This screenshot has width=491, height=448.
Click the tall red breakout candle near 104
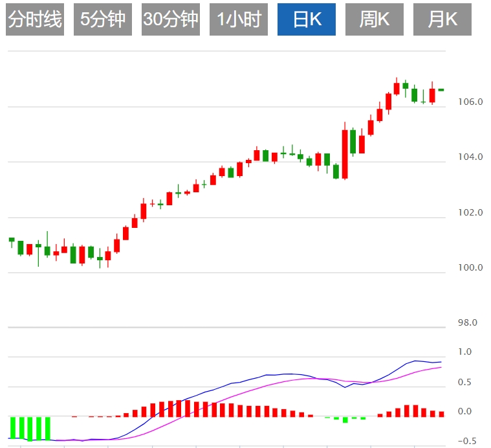344,154
